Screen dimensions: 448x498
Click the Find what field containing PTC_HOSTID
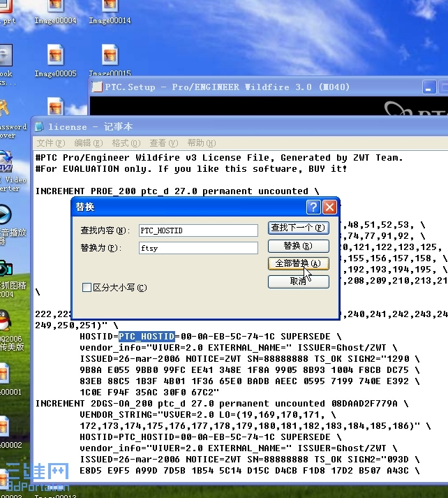pyautogui.click(x=198, y=230)
